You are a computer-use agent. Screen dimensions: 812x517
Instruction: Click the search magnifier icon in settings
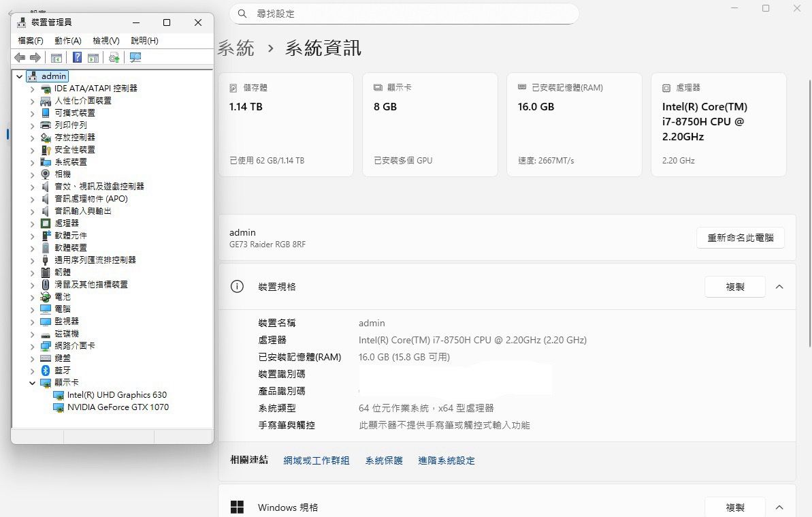pos(242,14)
